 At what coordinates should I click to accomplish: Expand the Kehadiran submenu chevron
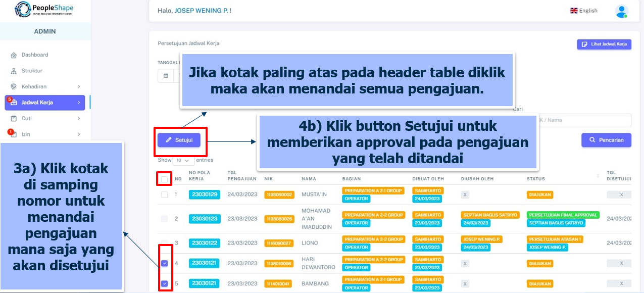tap(79, 87)
